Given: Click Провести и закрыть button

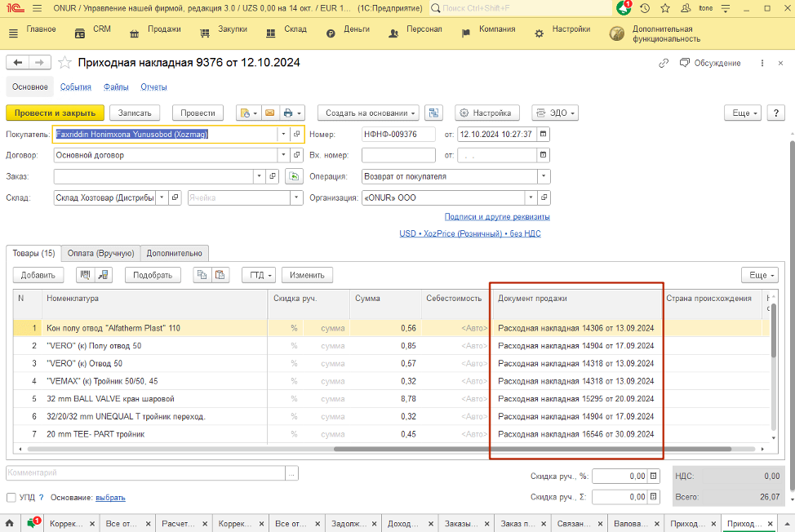Looking at the screenshot, I should pyautogui.click(x=55, y=113).
